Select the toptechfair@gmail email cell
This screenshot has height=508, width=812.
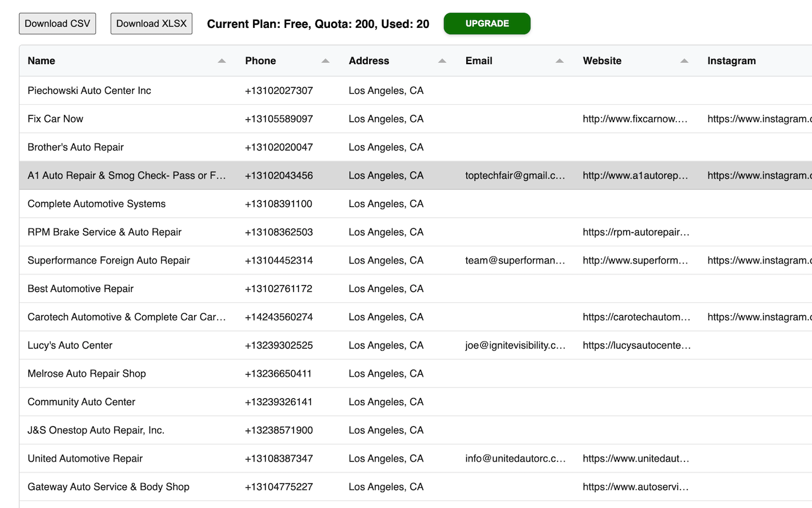point(514,175)
